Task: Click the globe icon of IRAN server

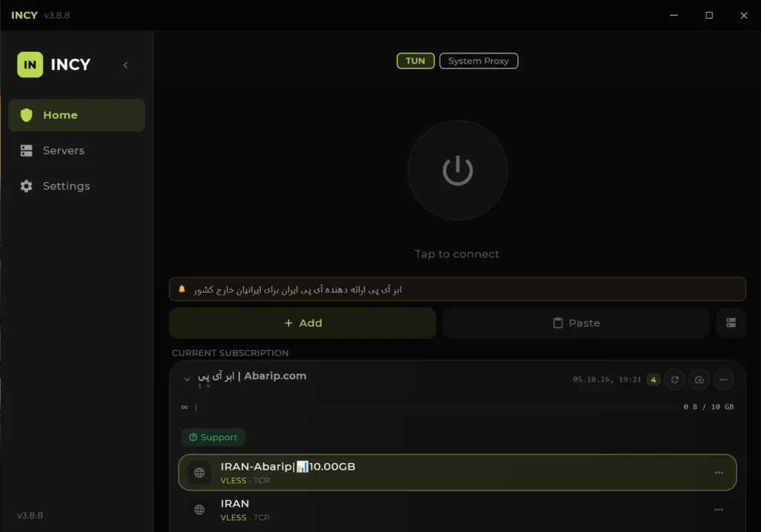Action: pyautogui.click(x=199, y=510)
